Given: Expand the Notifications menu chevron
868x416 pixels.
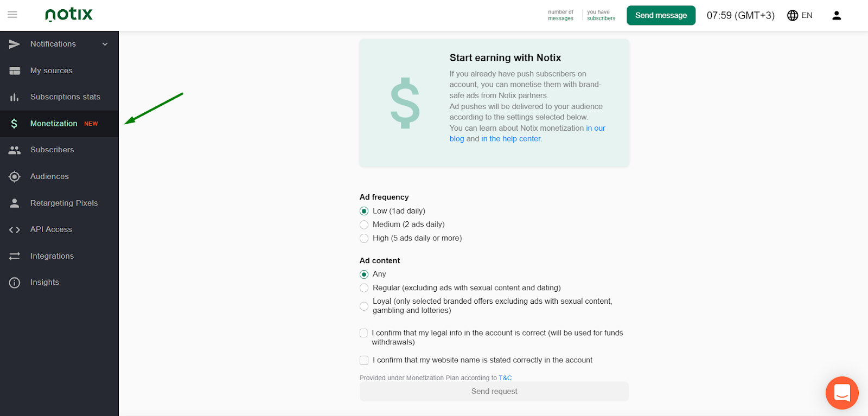Looking at the screenshot, I should tap(105, 44).
